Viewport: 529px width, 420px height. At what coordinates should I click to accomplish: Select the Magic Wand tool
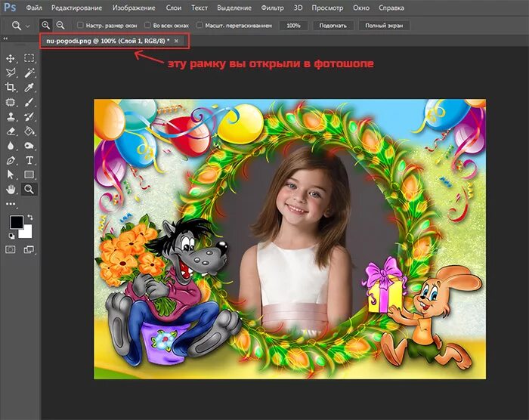click(29, 73)
